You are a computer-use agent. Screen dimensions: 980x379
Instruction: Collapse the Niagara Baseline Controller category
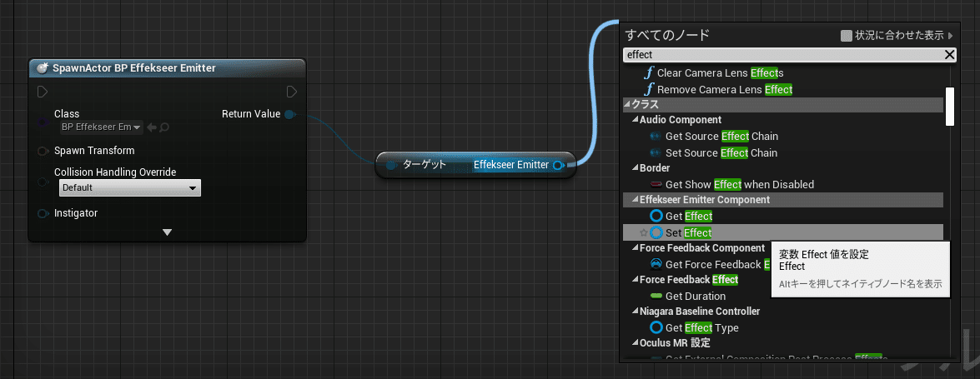[x=635, y=311]
